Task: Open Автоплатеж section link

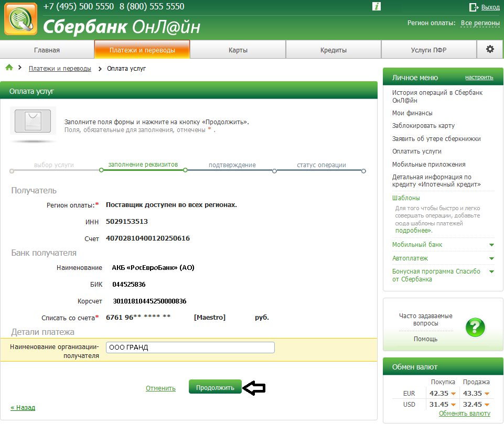Action: (x=410, y=258)
